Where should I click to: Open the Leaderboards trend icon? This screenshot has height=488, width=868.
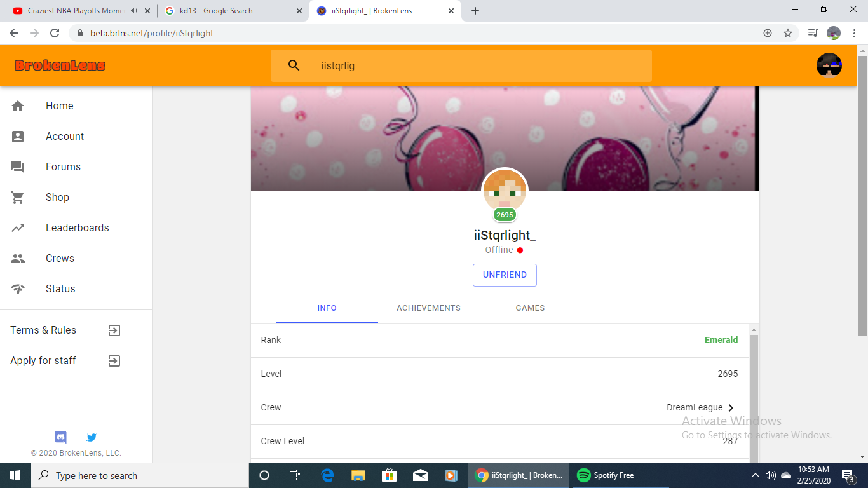click(x=18, y=228)
